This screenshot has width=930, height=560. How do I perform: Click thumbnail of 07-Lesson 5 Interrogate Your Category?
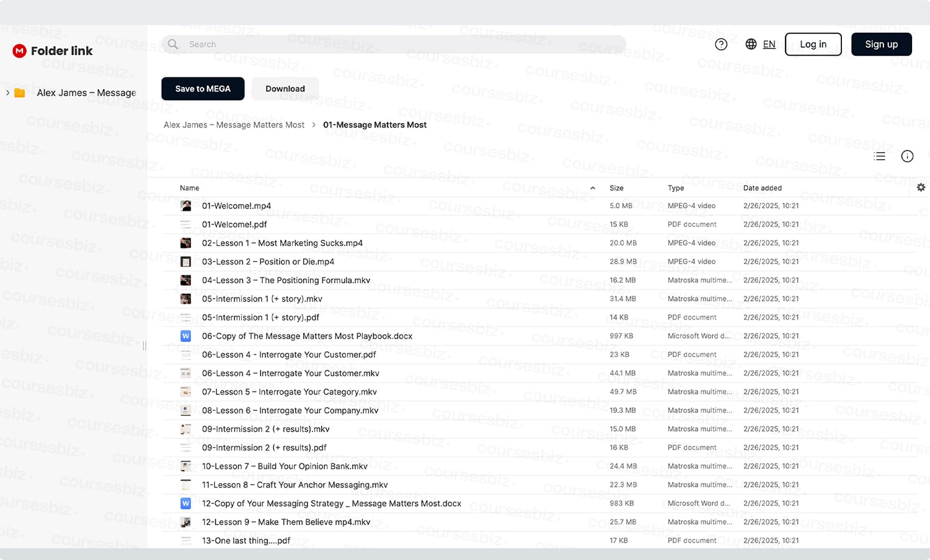[x=185, y=392]
